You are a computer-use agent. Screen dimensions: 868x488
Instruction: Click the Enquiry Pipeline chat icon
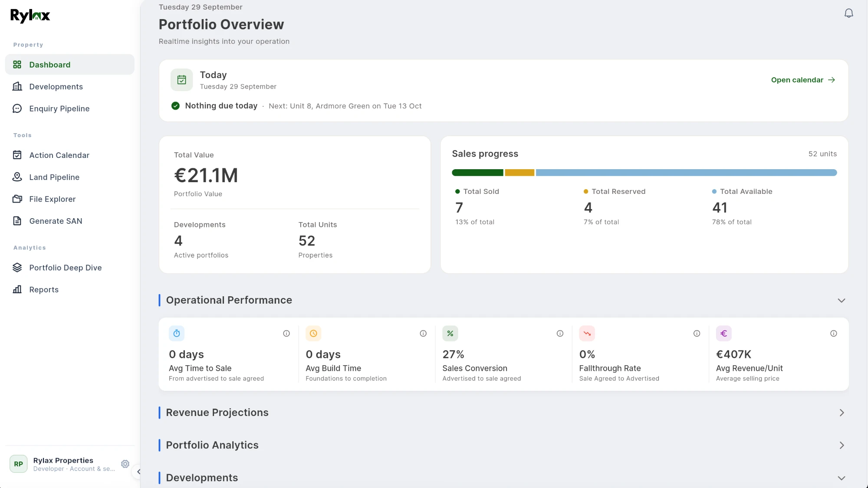[17, 108]
